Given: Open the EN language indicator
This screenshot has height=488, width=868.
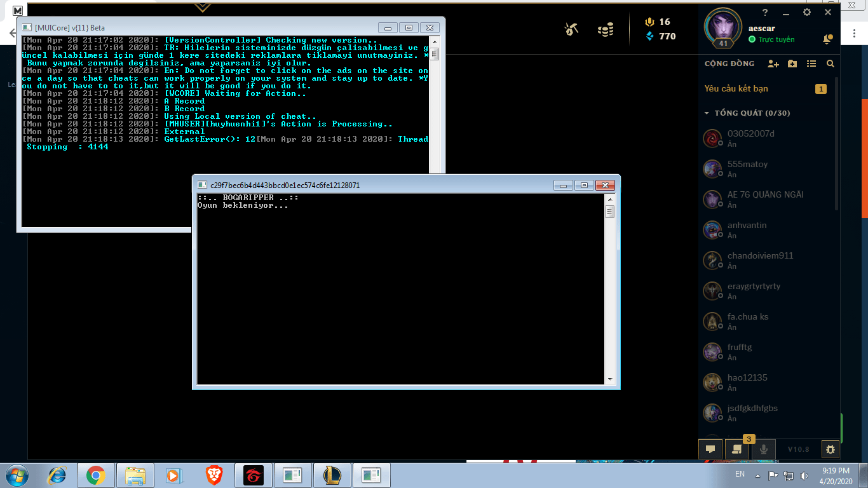Looking at the screenshot, I should click(740, 474).
